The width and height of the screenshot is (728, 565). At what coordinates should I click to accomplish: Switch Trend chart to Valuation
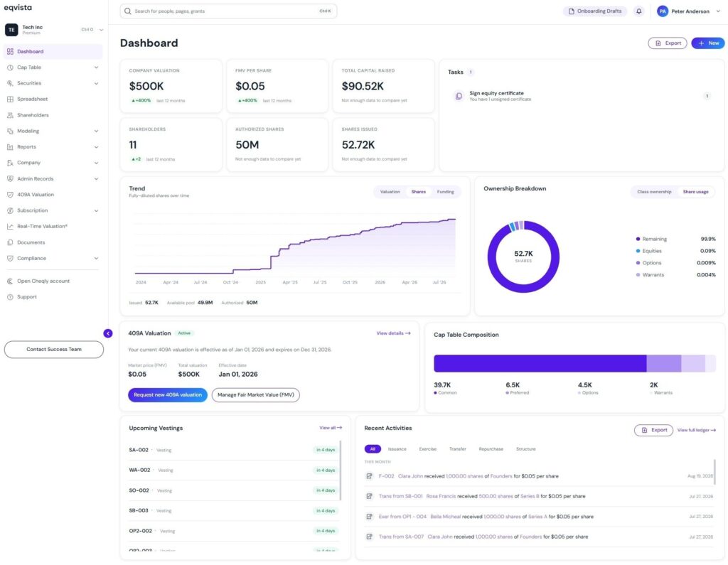pyautogui.click(x=390, y=192)
